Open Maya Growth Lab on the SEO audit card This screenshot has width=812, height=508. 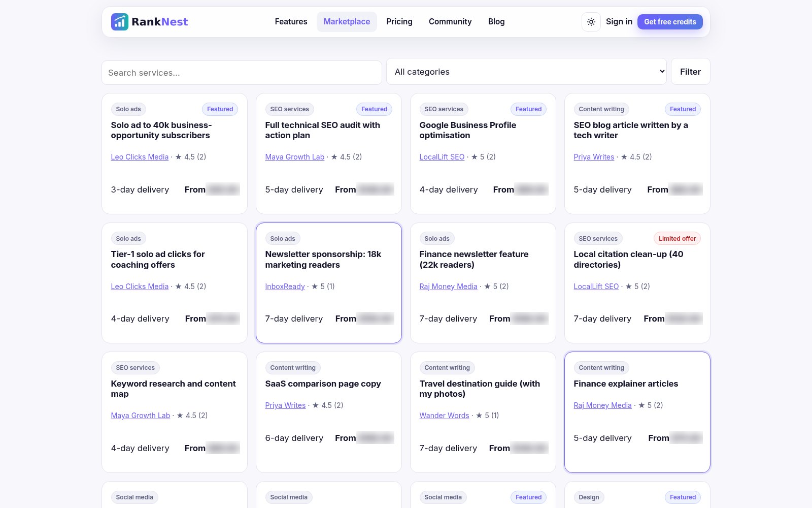tap(294, 157)
